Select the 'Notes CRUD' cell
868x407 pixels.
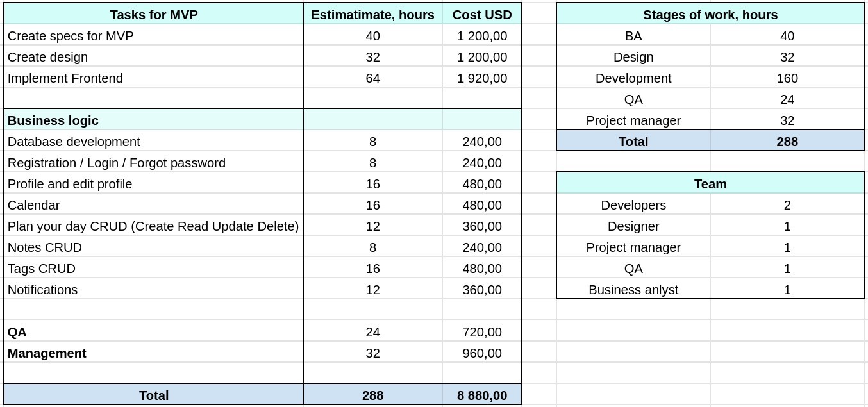coord(154,247)
